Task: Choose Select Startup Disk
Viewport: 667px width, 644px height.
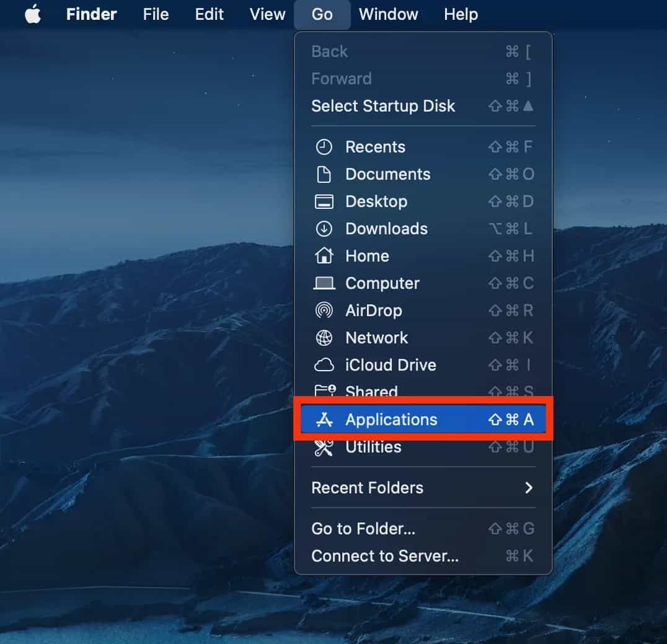Action: pyautogui.click(x=423, y=106)
